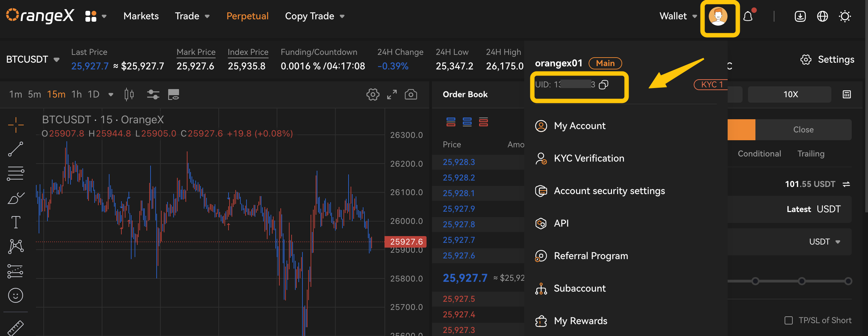Click the 10X leverage button
868x336 pixels.
tap(790, 94)
